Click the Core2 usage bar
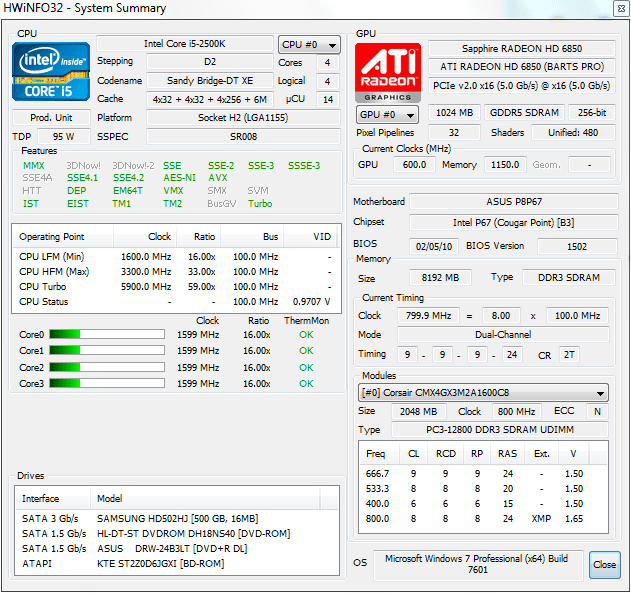This screenshot has height=593, width=631. point(107,367)
